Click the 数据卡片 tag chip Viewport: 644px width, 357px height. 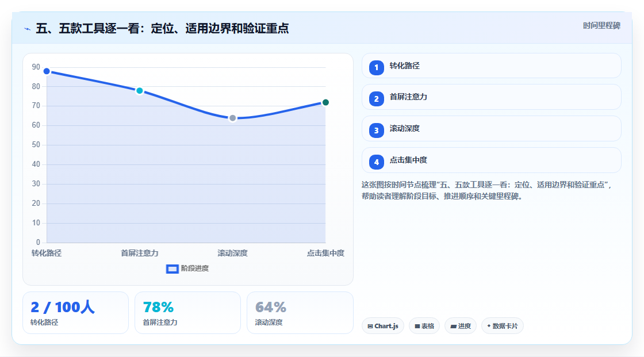[x=503, y=326]
